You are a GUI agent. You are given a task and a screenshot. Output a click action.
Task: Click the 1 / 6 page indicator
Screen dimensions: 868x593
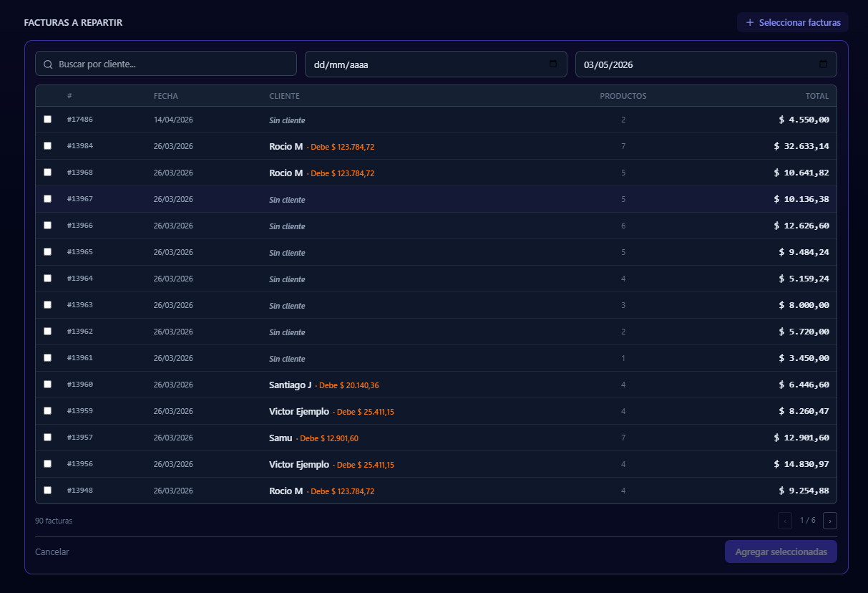(808, 521)
